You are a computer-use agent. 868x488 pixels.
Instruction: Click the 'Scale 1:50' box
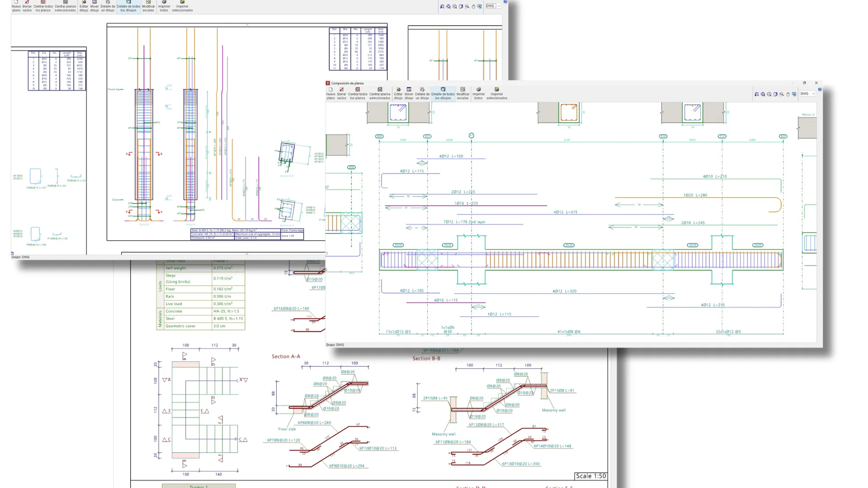(x=591, y=476)
